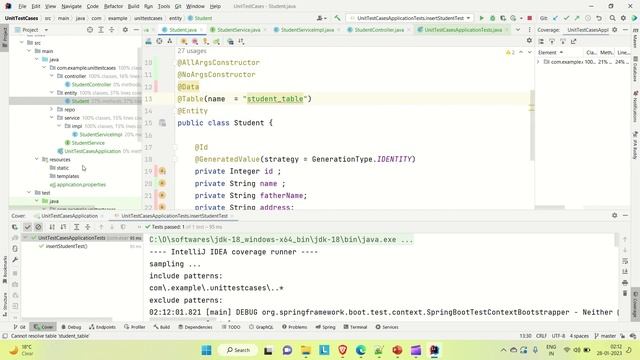Click the green Debug bug icon
Image resolution: width=640 pixels, height=360 pixels.
pyautogui.click(x=492, y=18)
